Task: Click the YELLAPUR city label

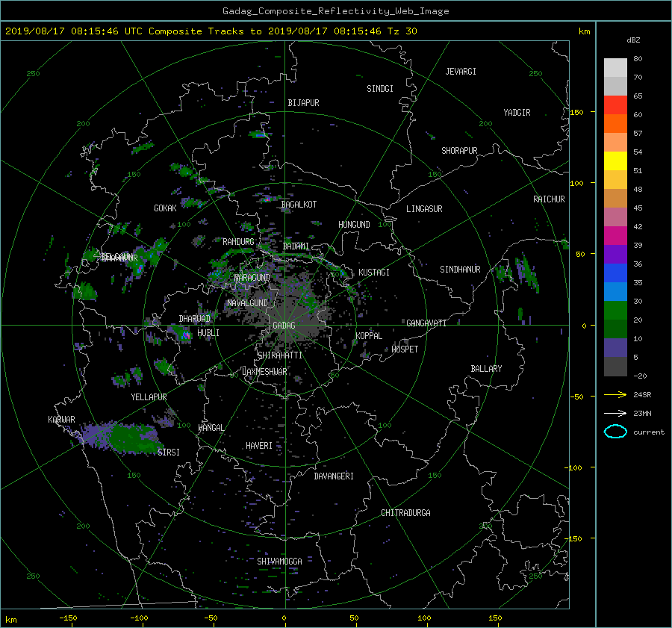Action: coord(149,397)
